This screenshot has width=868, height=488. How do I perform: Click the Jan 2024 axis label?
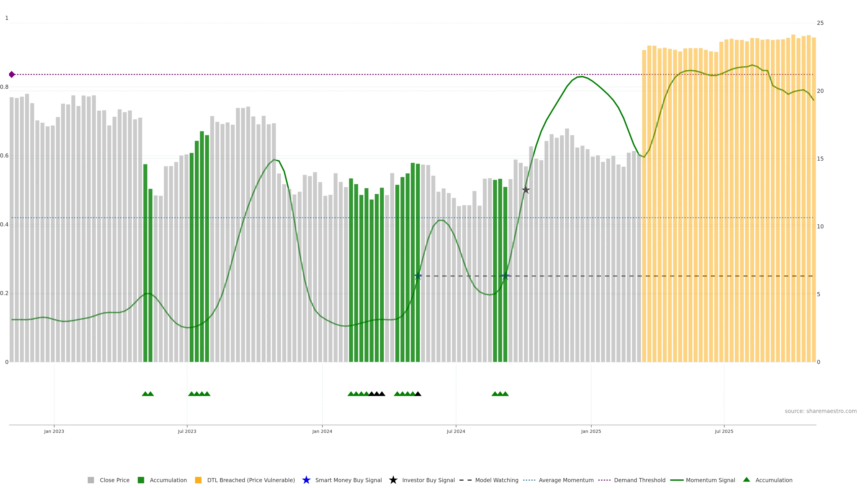322,431
